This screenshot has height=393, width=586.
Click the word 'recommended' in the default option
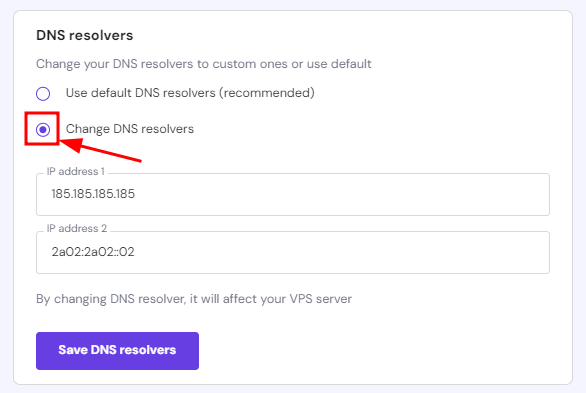coord(266,93)
